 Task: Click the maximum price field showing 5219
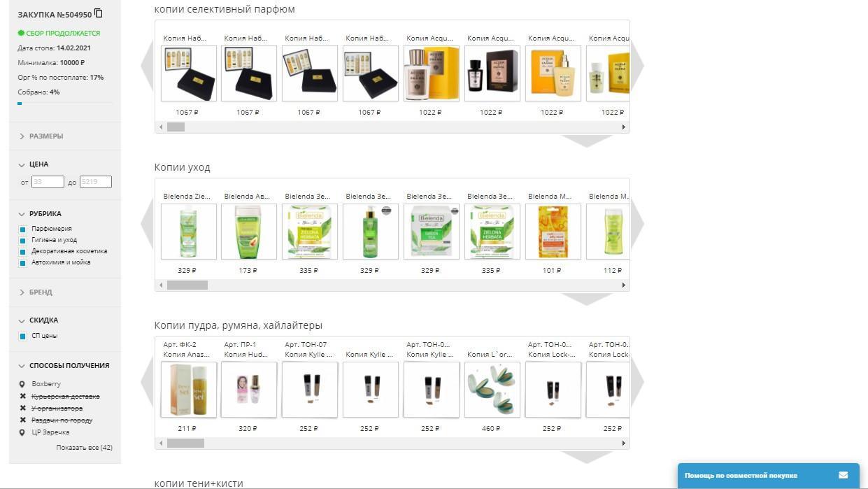click(x=96, y=183)
